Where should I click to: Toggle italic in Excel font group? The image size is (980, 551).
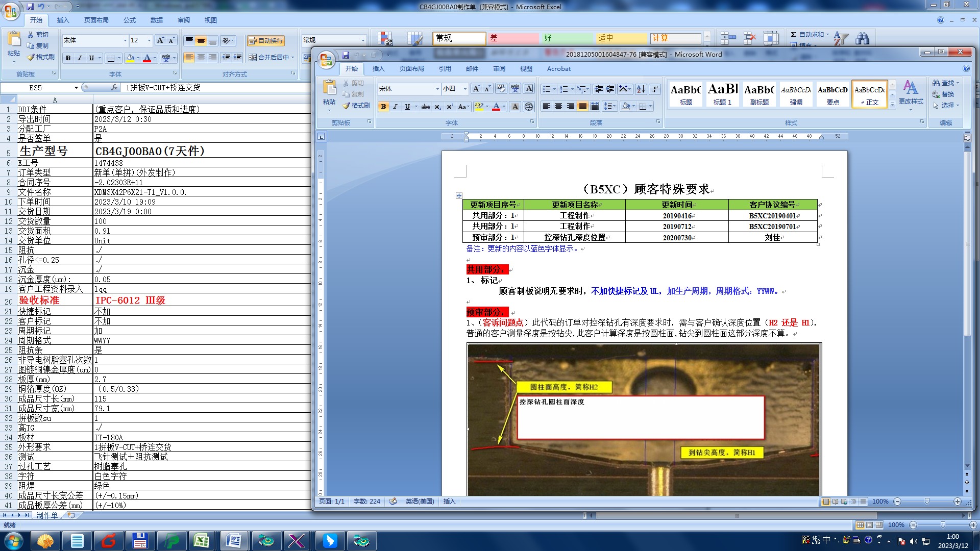point(80,58)
